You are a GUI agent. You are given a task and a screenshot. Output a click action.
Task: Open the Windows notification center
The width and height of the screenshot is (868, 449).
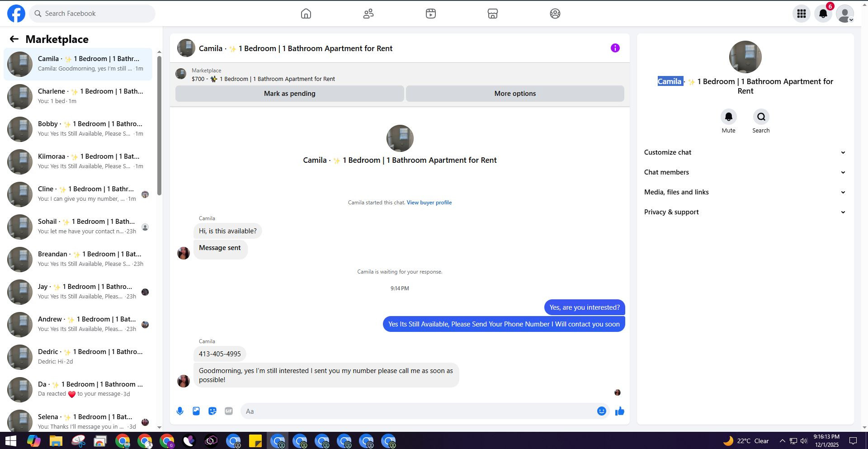(853, 441)
